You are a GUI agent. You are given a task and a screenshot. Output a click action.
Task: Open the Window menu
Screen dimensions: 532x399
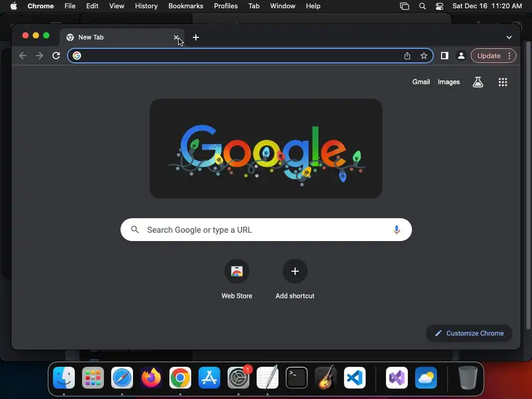283,6
